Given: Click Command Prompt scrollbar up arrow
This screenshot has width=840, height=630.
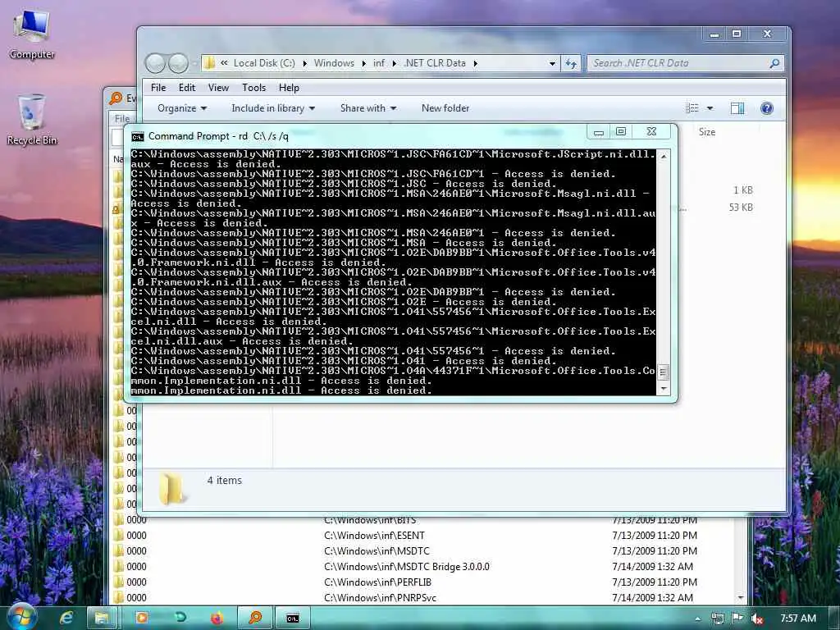Looking at the screenshot, I should point(663,157).
